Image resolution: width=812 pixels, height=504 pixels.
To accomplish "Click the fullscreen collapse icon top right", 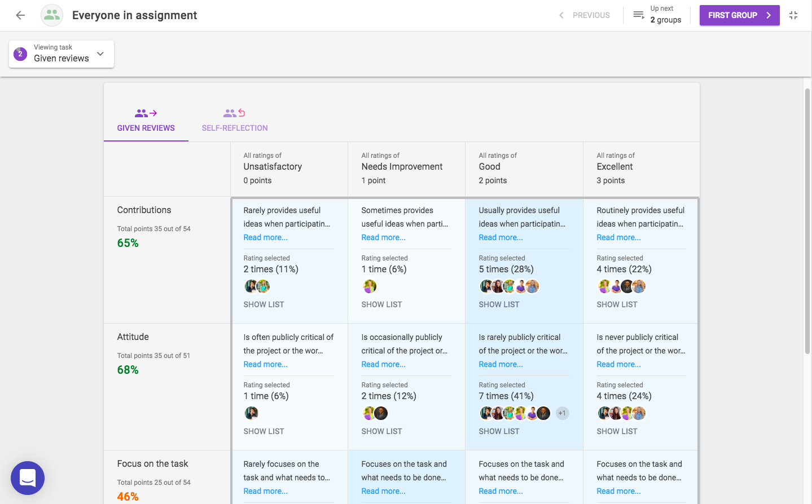I will [x=793, y=15].
